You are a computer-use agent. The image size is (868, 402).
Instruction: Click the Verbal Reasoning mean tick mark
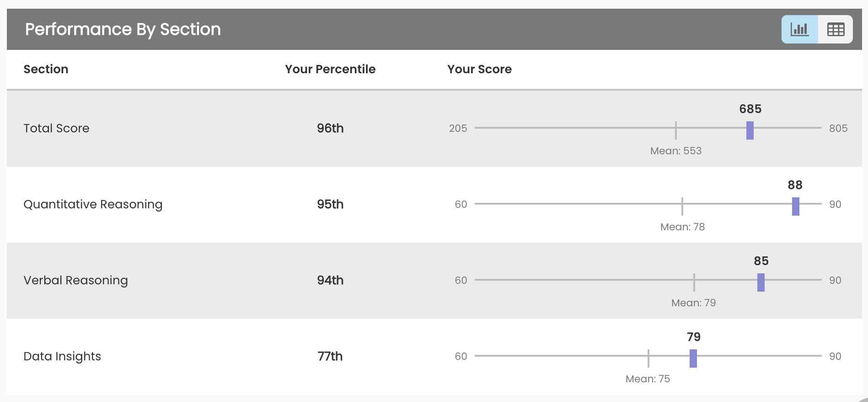[x=694, y=282]
